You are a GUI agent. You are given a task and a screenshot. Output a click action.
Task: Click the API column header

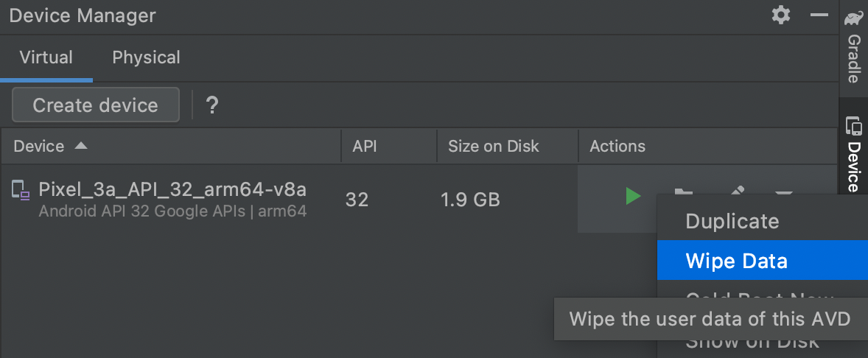click(x=365, y=146)
